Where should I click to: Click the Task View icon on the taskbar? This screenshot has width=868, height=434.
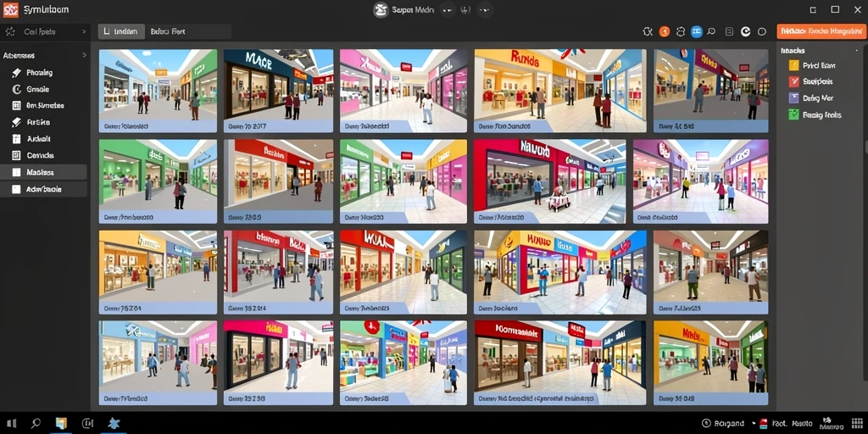coord(87,424)
